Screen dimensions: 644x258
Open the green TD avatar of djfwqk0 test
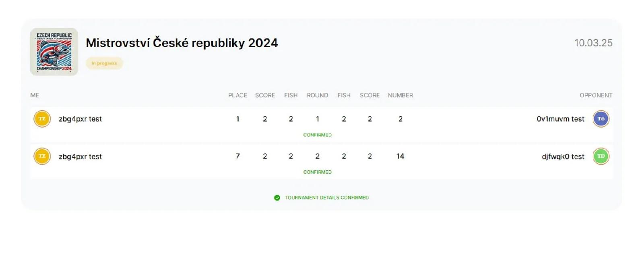[x=601, y=156]
